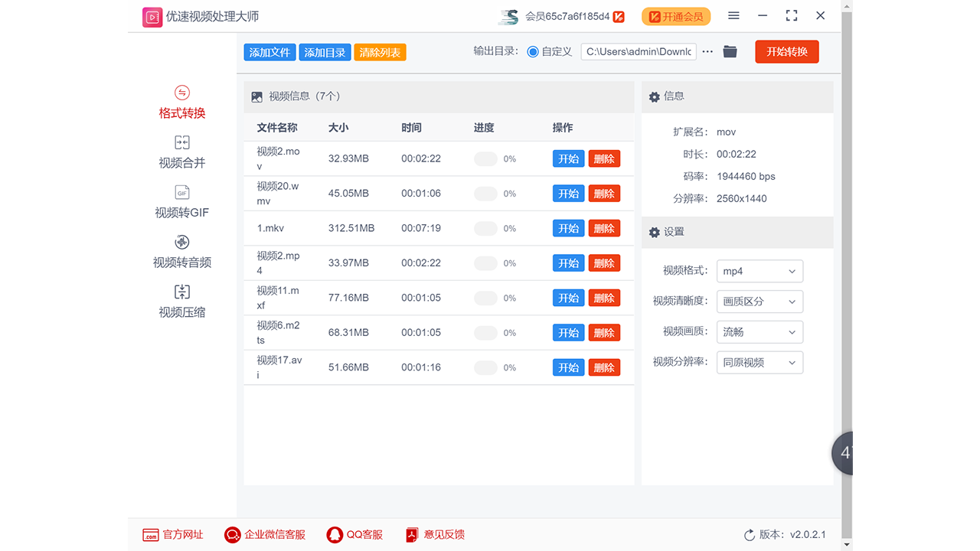
Task: Click the 添加文件 button
Action: pos(269,53)
